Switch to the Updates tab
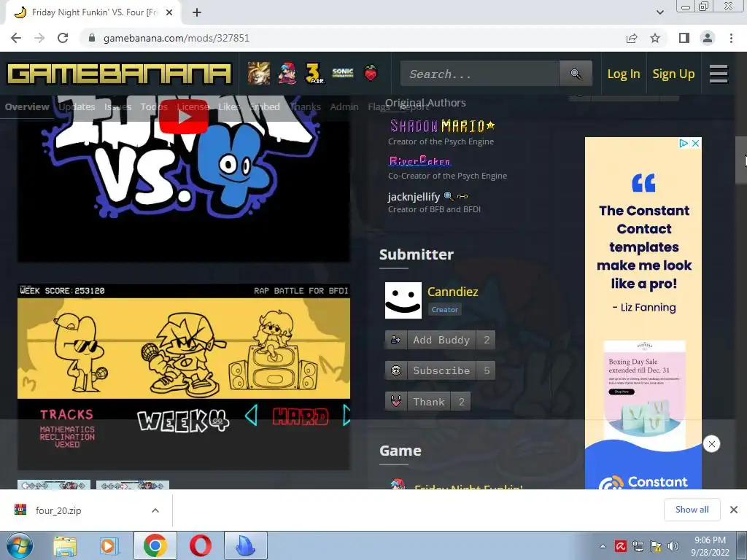The image size is (747, 560). (77, 106)
